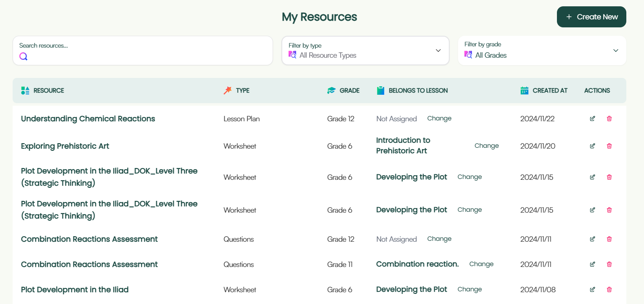This screenshot has width=644, height=304.
Task: Expand the All Grades chevron arrow
Action: [616, 51]
